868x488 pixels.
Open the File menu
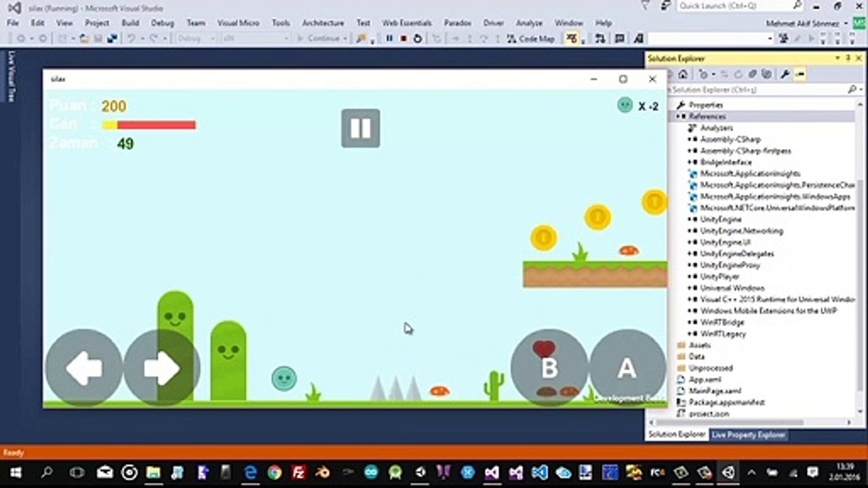pyautogui.click(x=13, y=22)
